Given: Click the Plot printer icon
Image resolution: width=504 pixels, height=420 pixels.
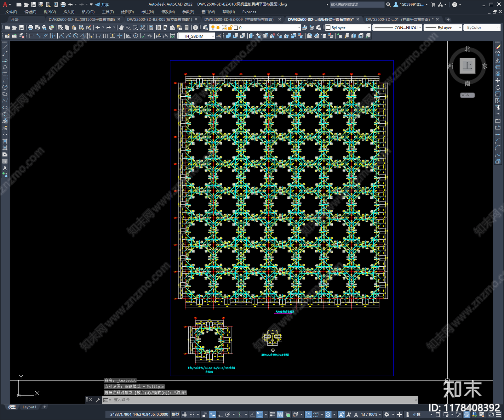Looking at the screenshot, I should [30, 28].
